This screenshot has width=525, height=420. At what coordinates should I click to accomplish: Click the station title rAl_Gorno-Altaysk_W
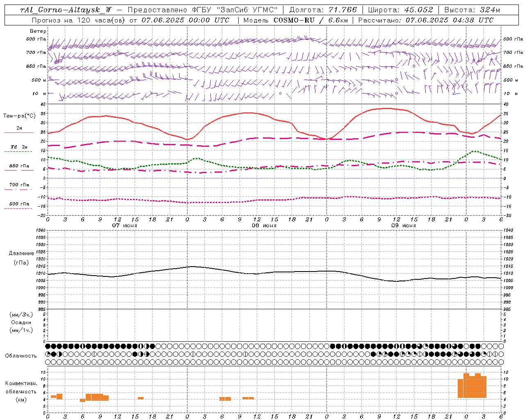point(66,10)
